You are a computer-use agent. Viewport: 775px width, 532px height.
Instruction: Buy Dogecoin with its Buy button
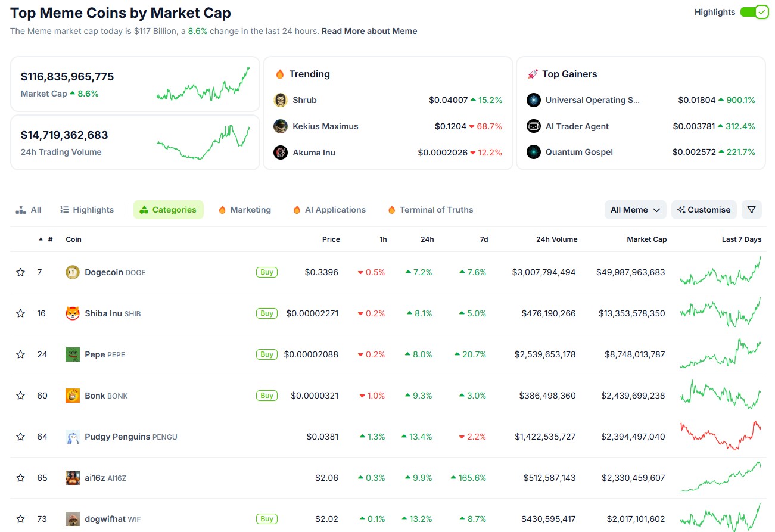[267, 272]
